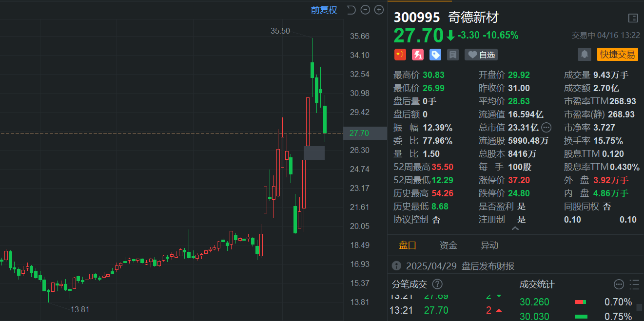This screenshot has height=321, width=644.
Task: Click the 振幅 12.39% value
Action: tap(438, 128)
